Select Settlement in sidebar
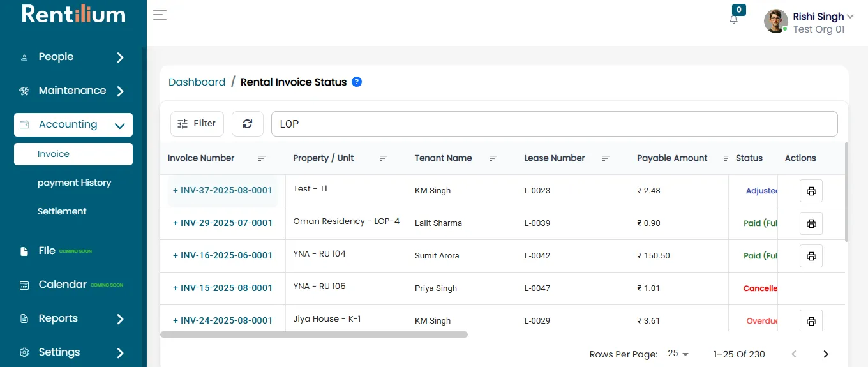The height and width of the screenshot is (367, 868). point(62,211)
